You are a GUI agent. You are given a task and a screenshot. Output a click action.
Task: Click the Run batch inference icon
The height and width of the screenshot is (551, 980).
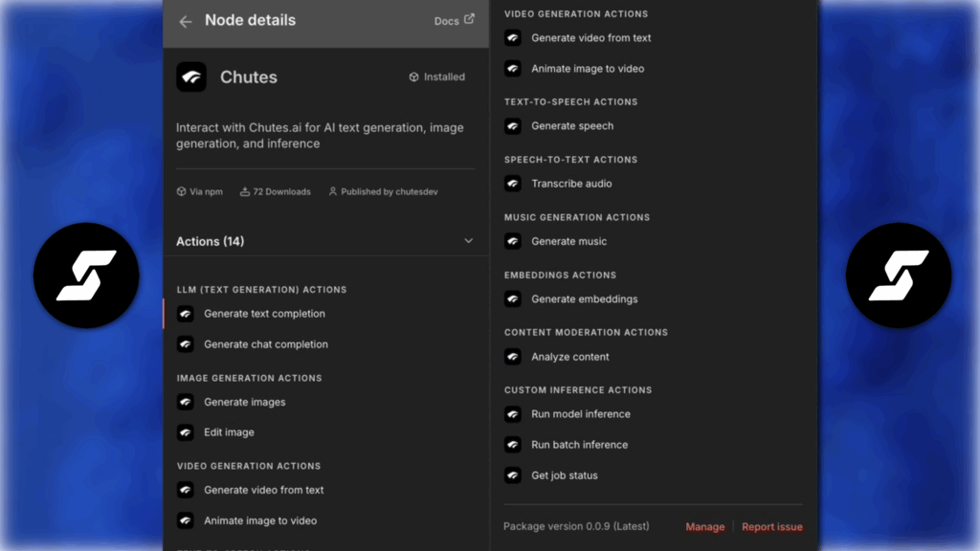513,445
